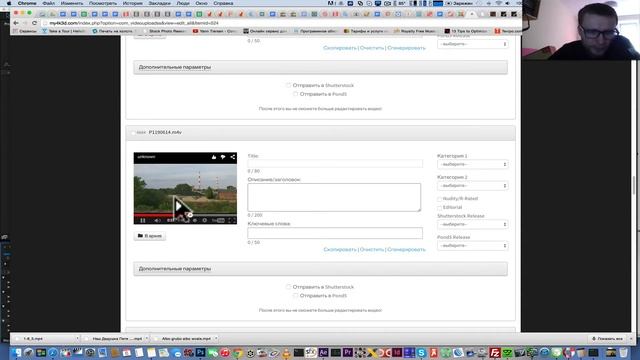640x360 pixels.
Task: Click into the Ключевые слова input field
Action: [x=335, y=233]
